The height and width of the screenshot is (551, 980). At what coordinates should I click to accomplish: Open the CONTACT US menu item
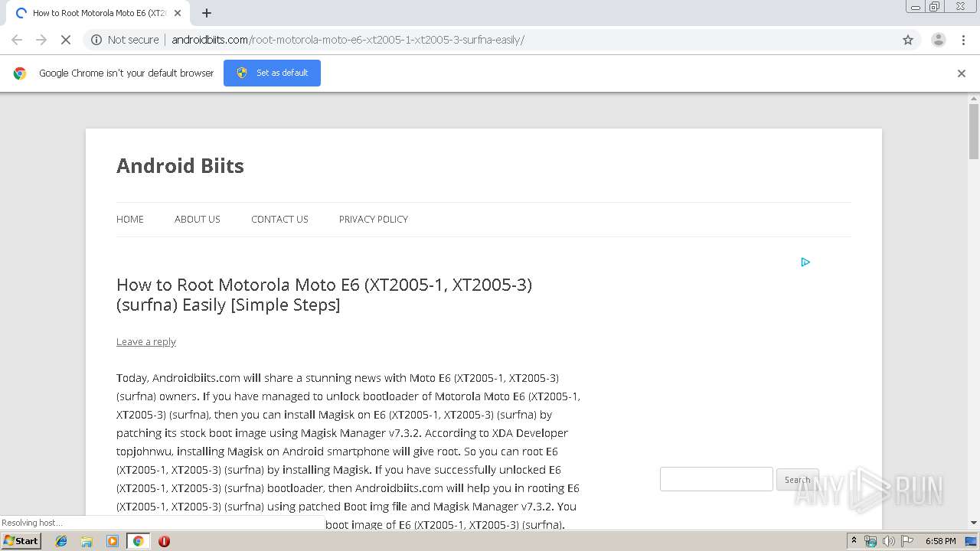279,219
